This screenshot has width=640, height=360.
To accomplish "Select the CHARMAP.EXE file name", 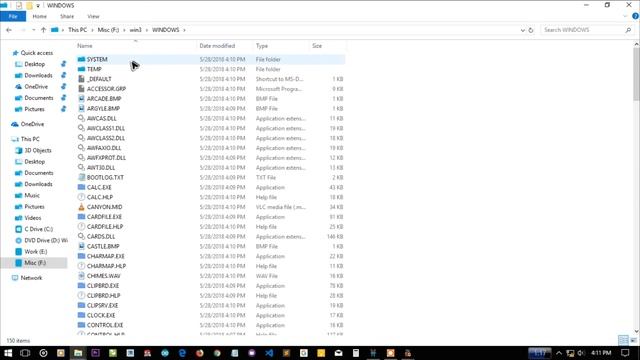I will 106,256.
